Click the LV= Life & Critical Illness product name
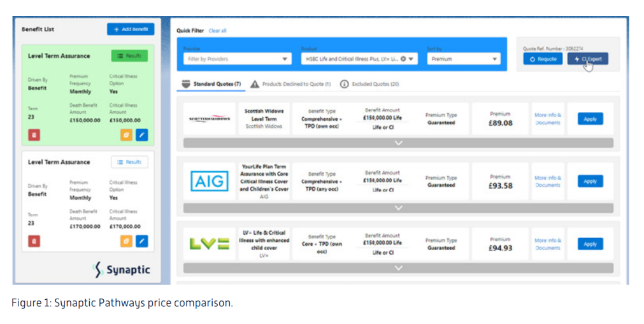The image size is (644, 324). click(x=264, y=240)
